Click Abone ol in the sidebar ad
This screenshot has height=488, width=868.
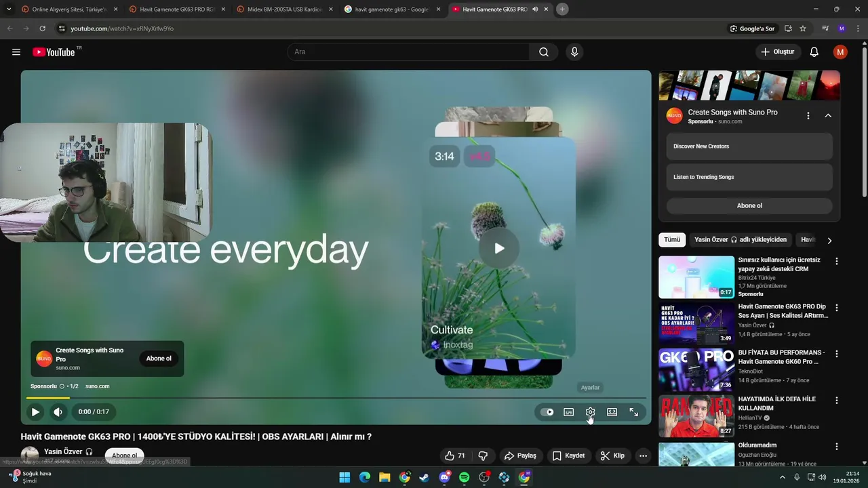[x=749, y=205]
